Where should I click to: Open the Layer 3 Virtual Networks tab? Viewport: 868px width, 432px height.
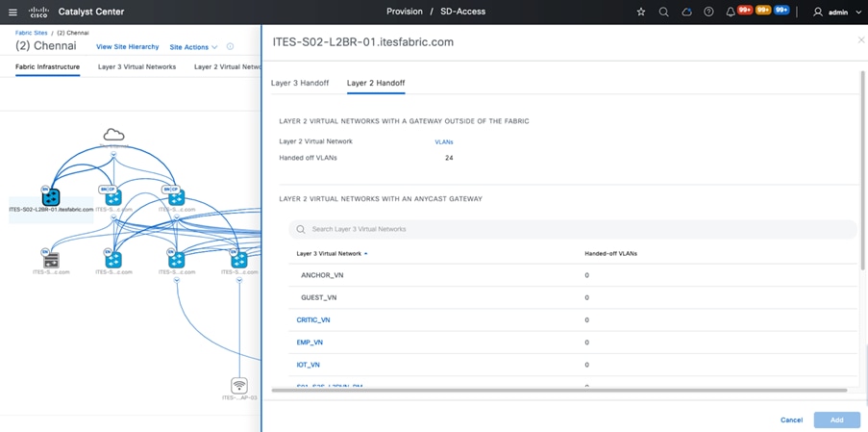[136, 67]
